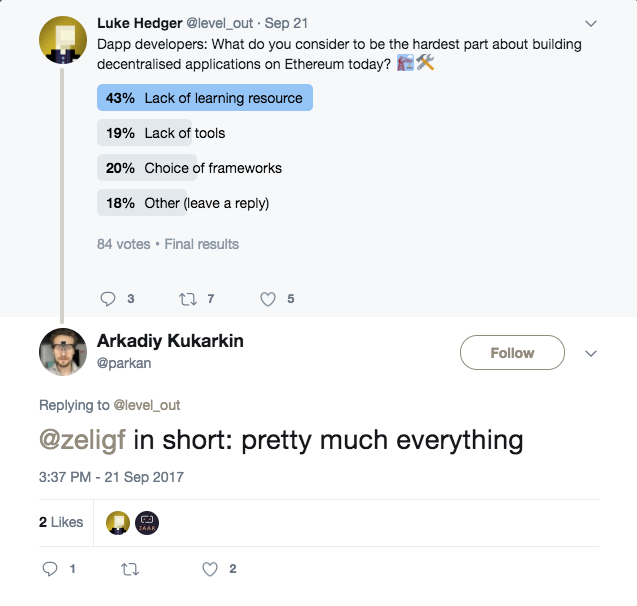Viewport: 637px width, 606px height.
Task: Open the JAAK liker avatar
Action: pyautogui.click(x=147, y=523)
